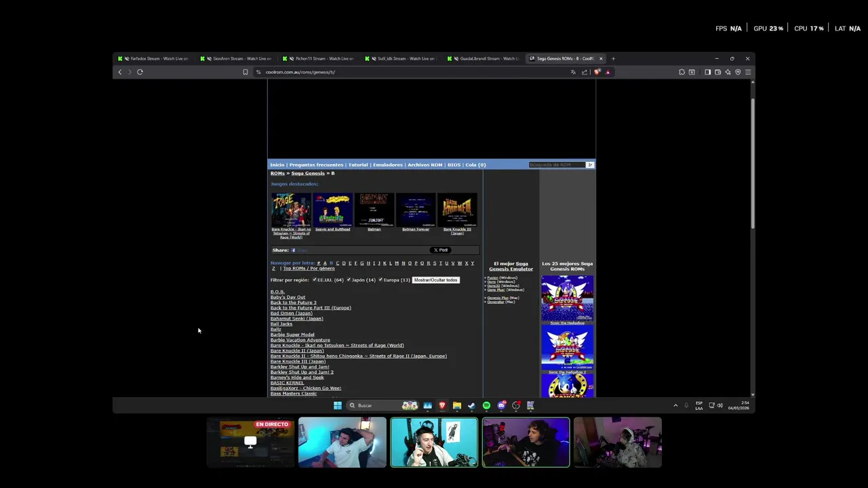Toggle the browser sidebar panel icon
This screenshot has width=868, height=488.
coord(707,72)
